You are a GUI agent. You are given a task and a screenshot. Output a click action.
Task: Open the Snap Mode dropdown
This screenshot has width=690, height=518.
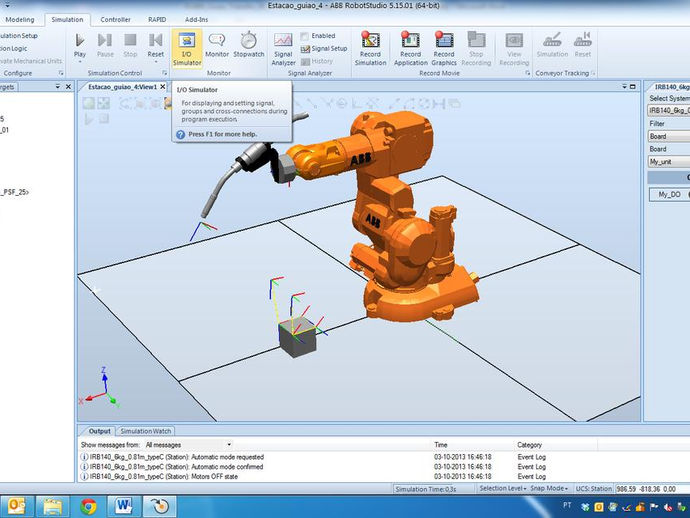click(549, 489)
